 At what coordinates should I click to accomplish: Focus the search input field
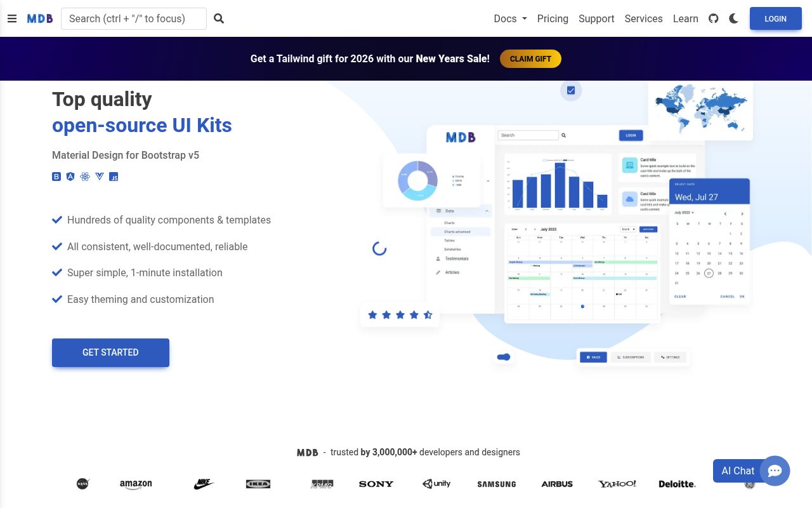coord(134,18)
